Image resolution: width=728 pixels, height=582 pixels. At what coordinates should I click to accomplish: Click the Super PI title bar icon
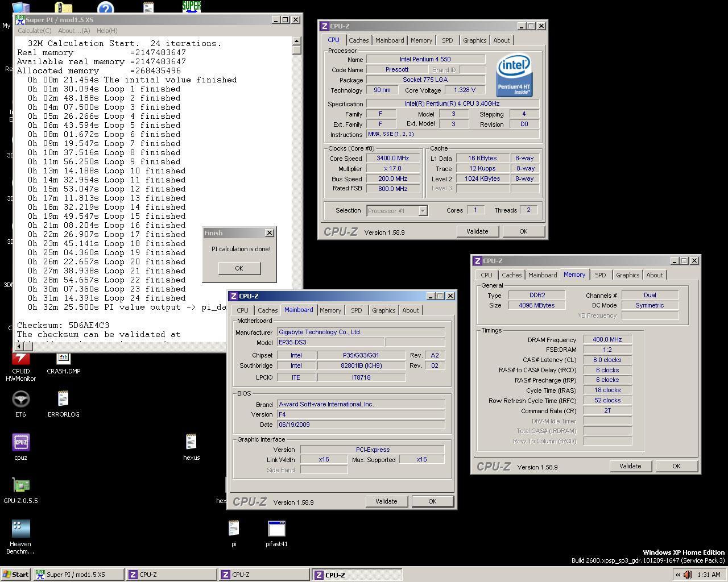click(x=20, y=19)
